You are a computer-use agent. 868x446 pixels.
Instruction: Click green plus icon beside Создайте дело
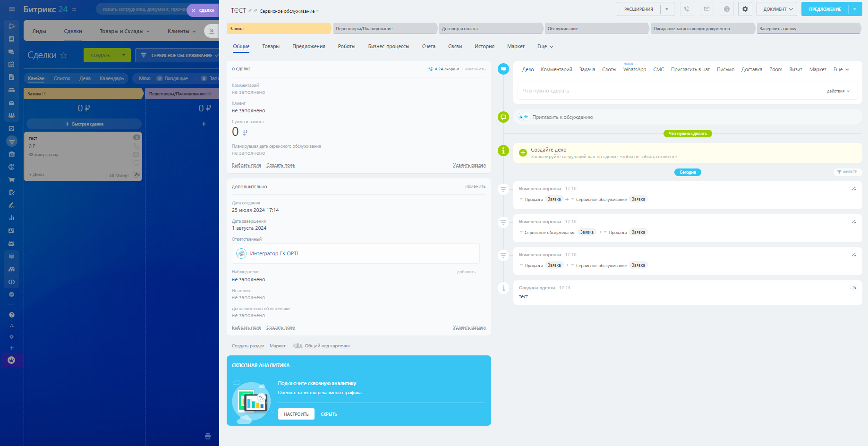(523, 152)
